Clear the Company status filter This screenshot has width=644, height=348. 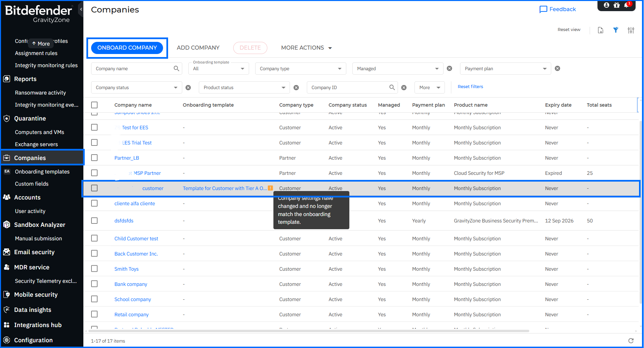(188, 87)
